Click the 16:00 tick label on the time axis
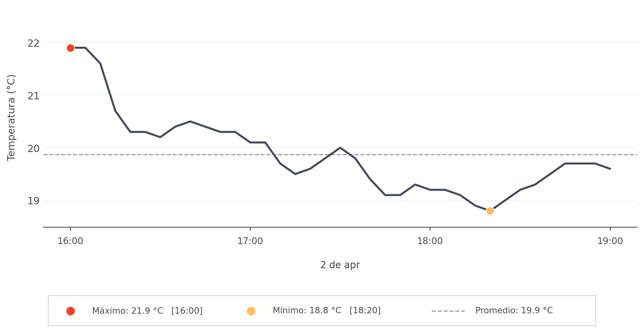The image size is (644, 333). click(x=70, y=241)
